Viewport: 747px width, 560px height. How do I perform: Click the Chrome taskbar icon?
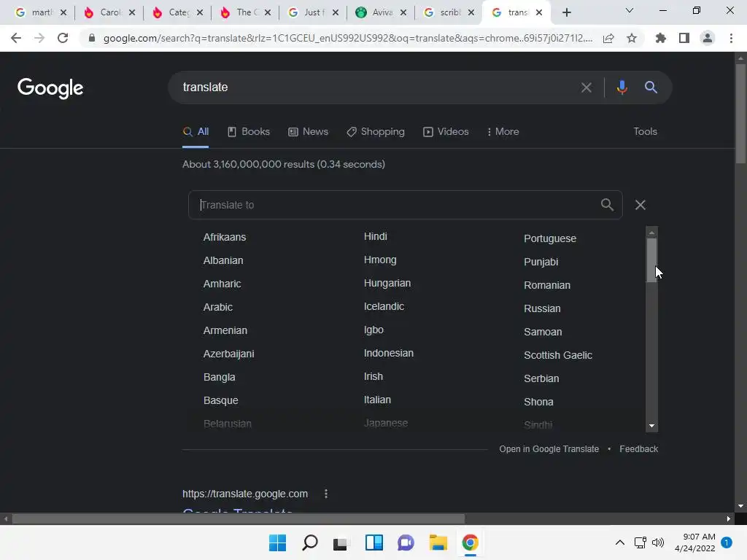pyautogui.click(x=471, y=542)
